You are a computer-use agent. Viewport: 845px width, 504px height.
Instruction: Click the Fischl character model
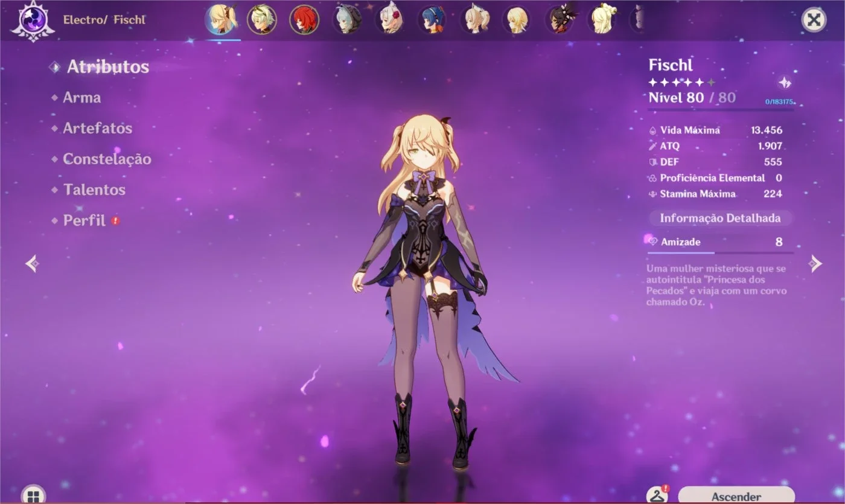(x=426, y=293)
